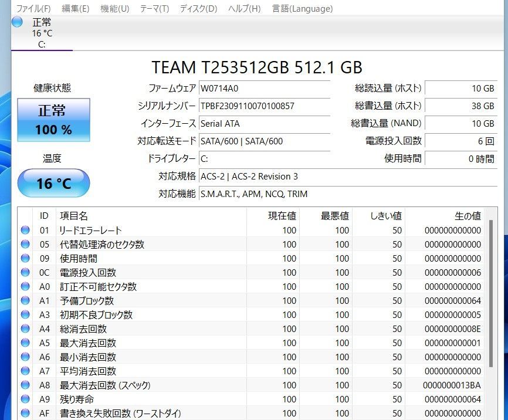Select the 代替処理済のセクタ数 row name

101,245
